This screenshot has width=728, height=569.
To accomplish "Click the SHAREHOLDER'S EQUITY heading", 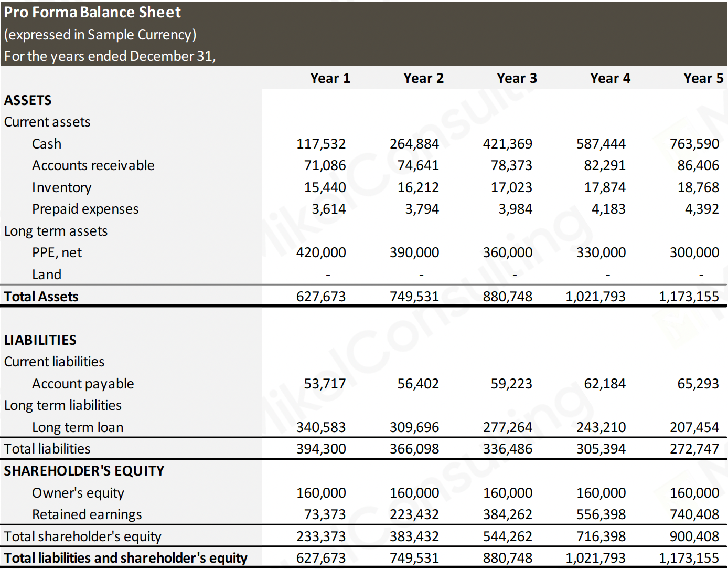I will tap(84, 471).
